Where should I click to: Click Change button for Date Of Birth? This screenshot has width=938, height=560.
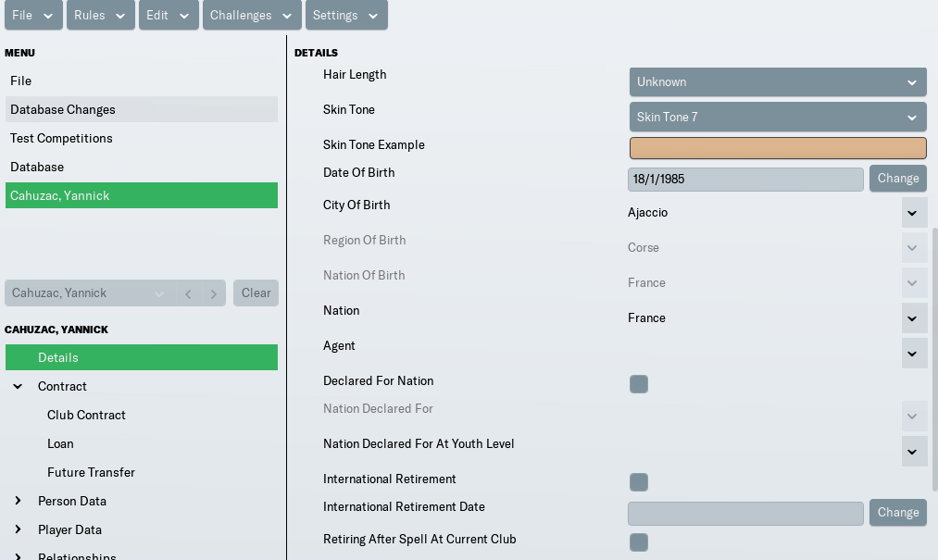click(898, 179)
